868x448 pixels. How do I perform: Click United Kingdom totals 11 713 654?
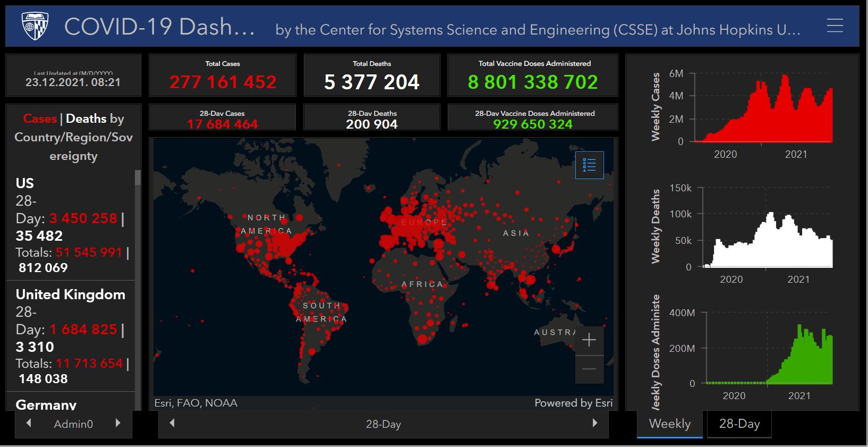[89, 364]
